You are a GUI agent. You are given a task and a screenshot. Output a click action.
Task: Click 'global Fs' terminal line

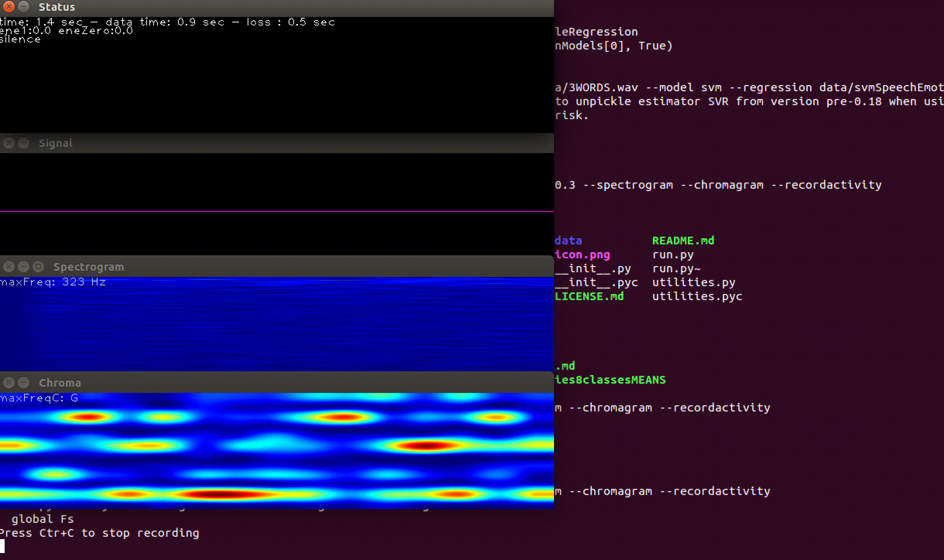(43, 519)
